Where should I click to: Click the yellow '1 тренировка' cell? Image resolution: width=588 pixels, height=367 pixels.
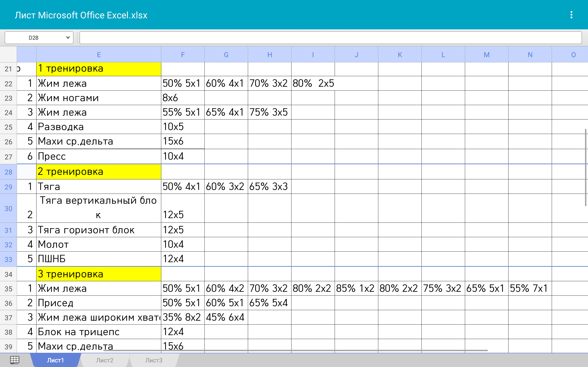click(99, 69)
